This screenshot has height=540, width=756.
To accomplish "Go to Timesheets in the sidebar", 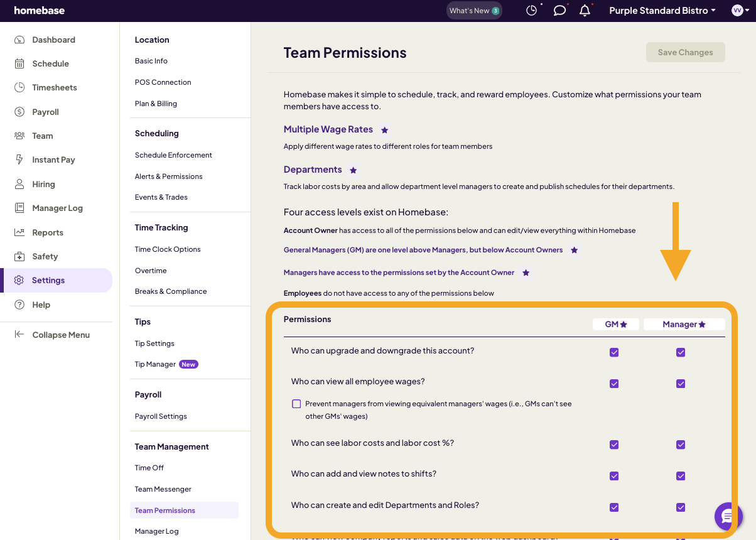I will click(54, 87).
